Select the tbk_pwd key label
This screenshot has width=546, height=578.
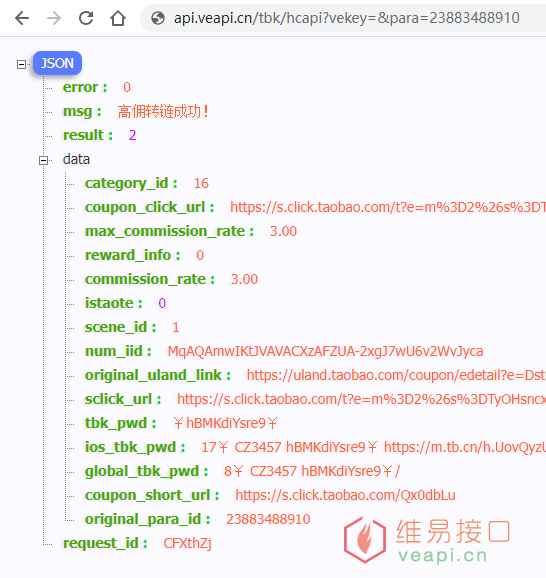tap(120, 423)
